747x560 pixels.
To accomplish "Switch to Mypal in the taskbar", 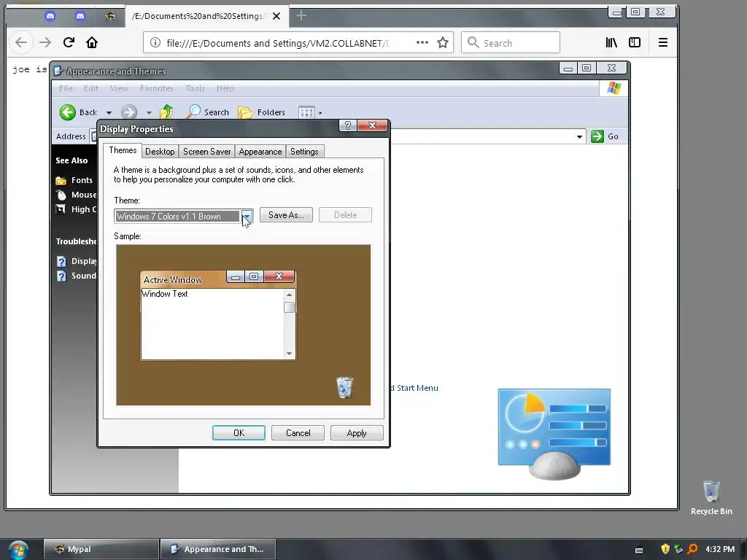I will coord(101,549).
